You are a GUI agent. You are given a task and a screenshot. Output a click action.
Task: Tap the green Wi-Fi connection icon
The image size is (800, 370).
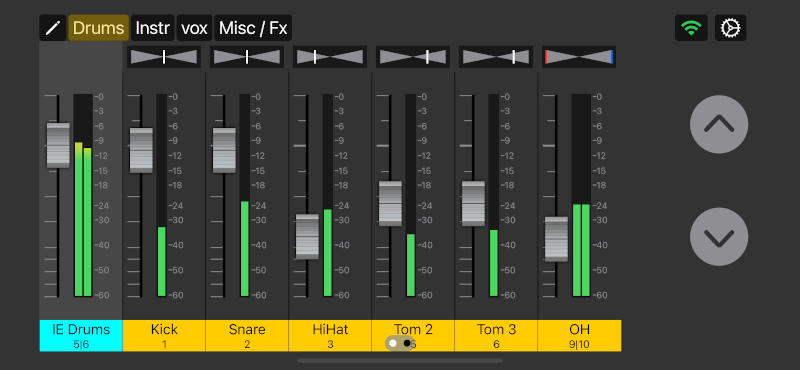click(691, 28)
